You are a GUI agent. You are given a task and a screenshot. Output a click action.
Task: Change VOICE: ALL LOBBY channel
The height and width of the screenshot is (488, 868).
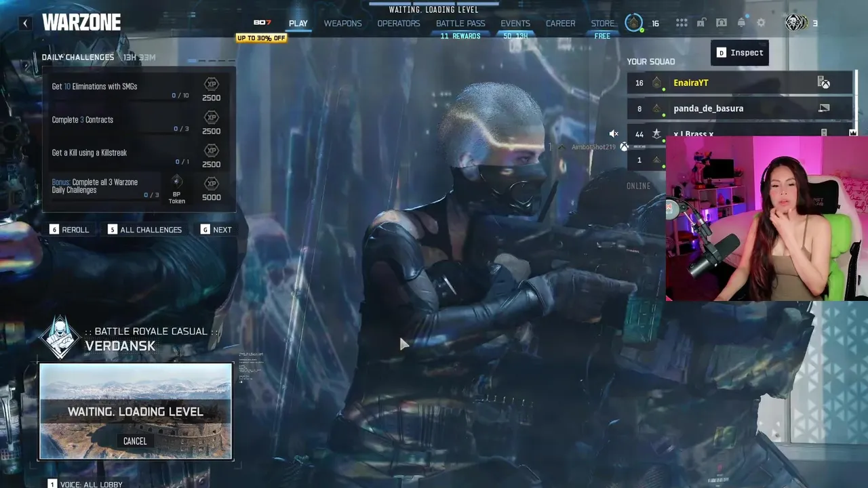tap(85, 484)
